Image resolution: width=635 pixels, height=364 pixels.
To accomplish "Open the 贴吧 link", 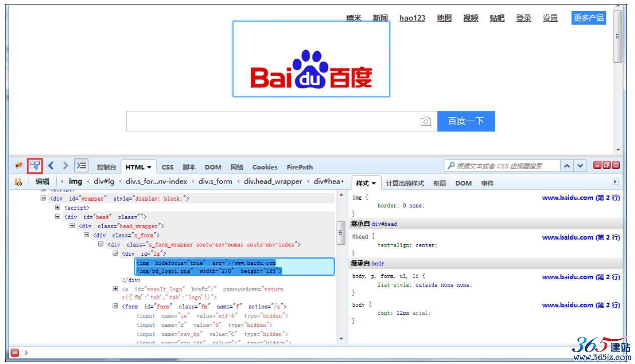I will [497, 18].
